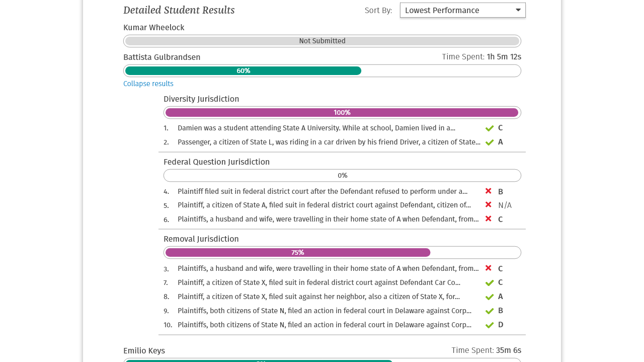Click red X icon for question 4

pyautogui.click(x=488, y=191)
